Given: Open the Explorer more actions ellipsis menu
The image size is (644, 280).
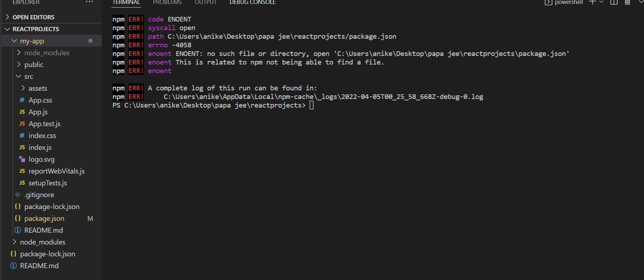Looking at the screenshot, I should [89, 2].
